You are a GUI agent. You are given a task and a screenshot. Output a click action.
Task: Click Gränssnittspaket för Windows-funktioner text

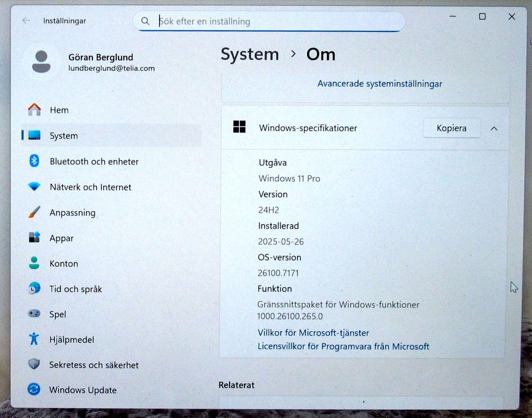[338, 305]
